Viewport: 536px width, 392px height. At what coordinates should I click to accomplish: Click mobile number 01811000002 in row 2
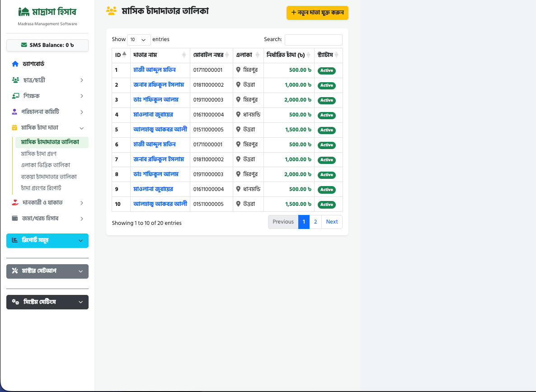pos(208,85)
